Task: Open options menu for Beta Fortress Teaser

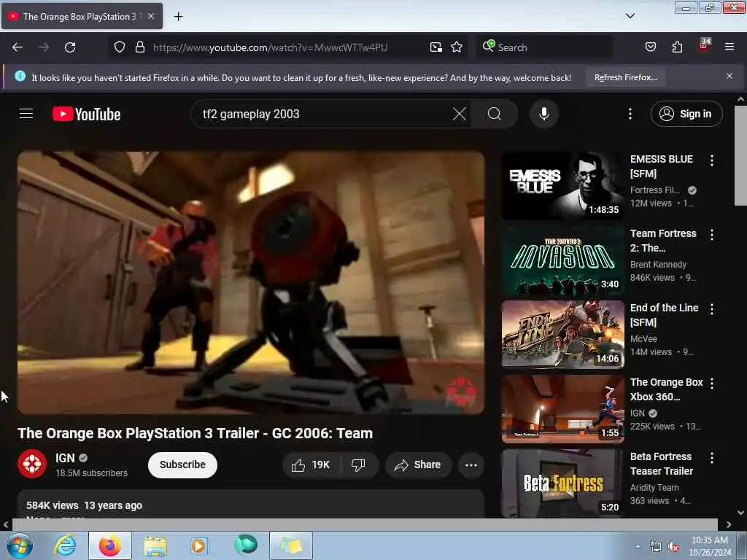Action: (712, 458)
